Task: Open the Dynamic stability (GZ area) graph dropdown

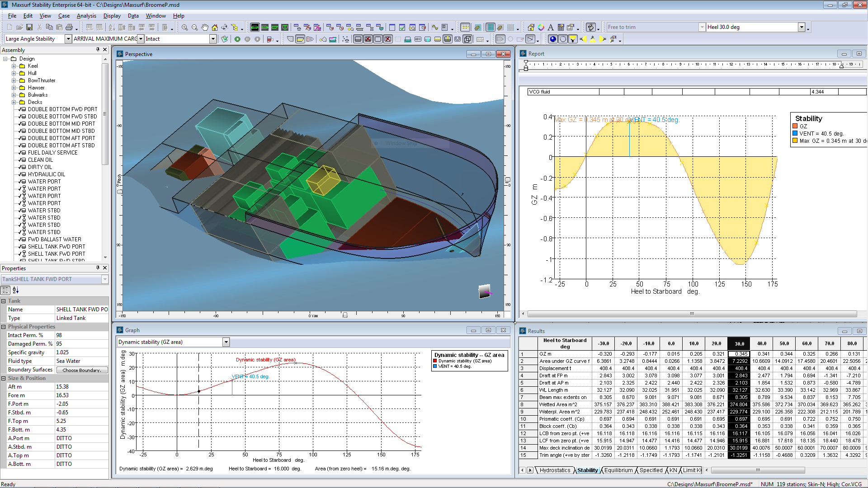Action: 226,342
